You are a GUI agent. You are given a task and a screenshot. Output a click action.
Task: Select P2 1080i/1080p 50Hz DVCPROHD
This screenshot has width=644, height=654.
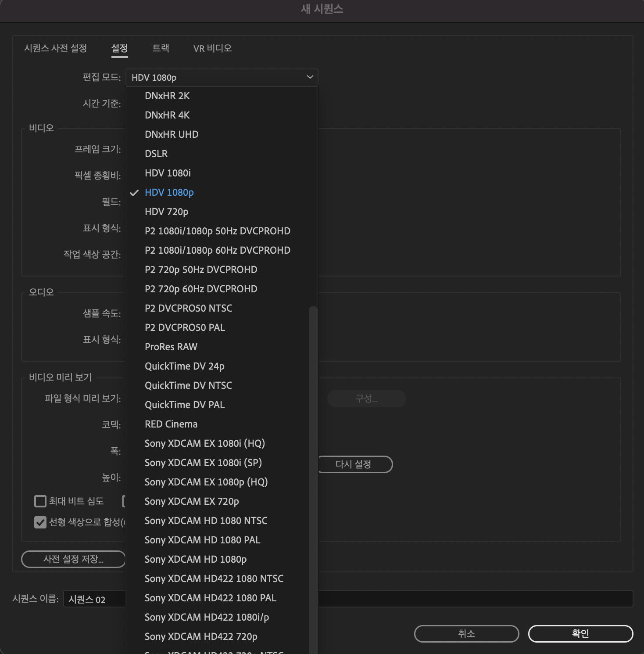pos(222,231)
